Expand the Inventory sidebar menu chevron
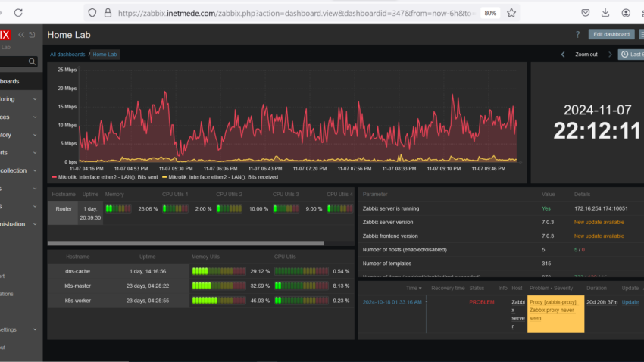The height and width of the screenshot is (362, 644). (35, 135)
